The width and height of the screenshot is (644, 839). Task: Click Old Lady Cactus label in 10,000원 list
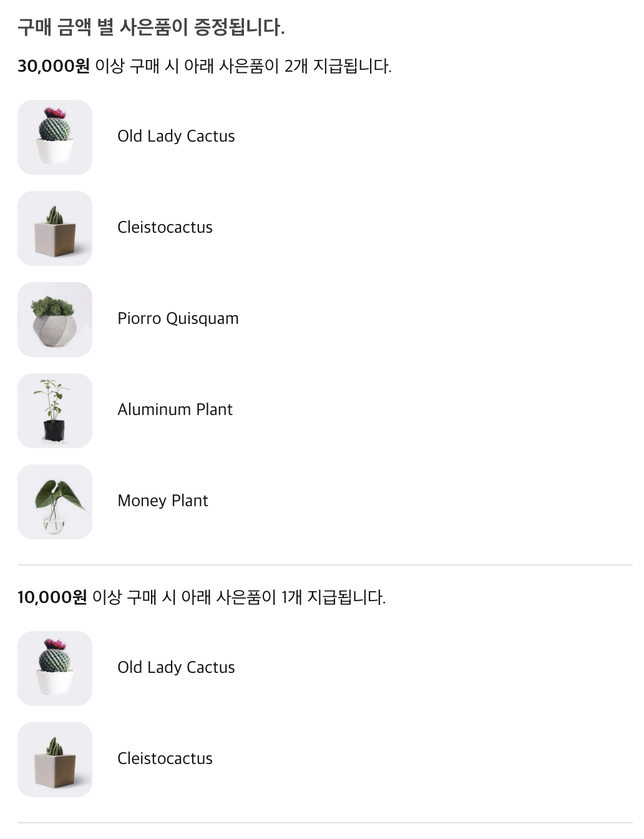[x=176, y=667]
